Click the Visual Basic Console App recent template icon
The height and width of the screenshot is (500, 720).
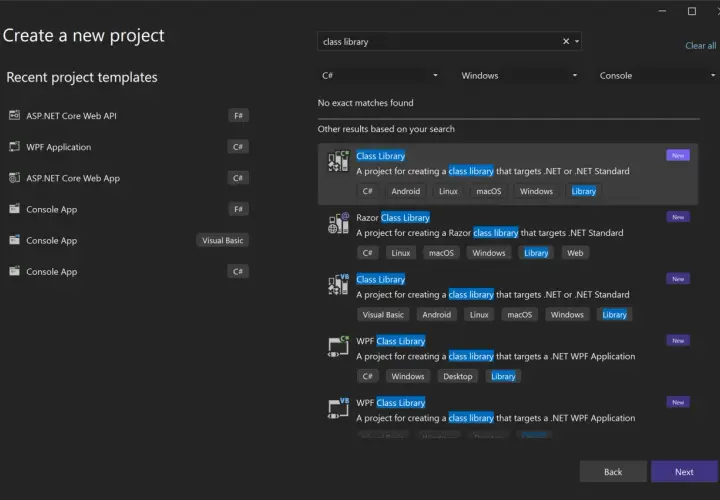pos(15,240)
